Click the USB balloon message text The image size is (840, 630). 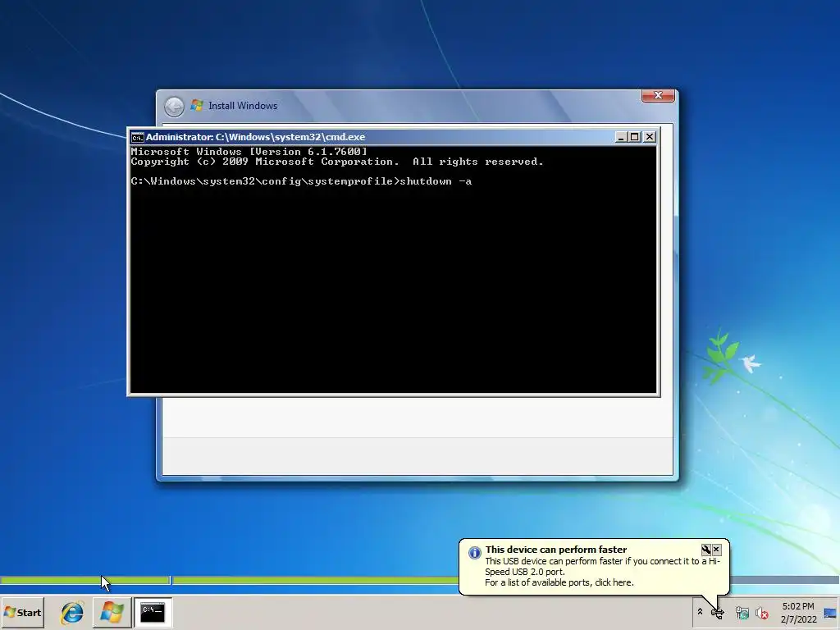click(x=602, y=572)
